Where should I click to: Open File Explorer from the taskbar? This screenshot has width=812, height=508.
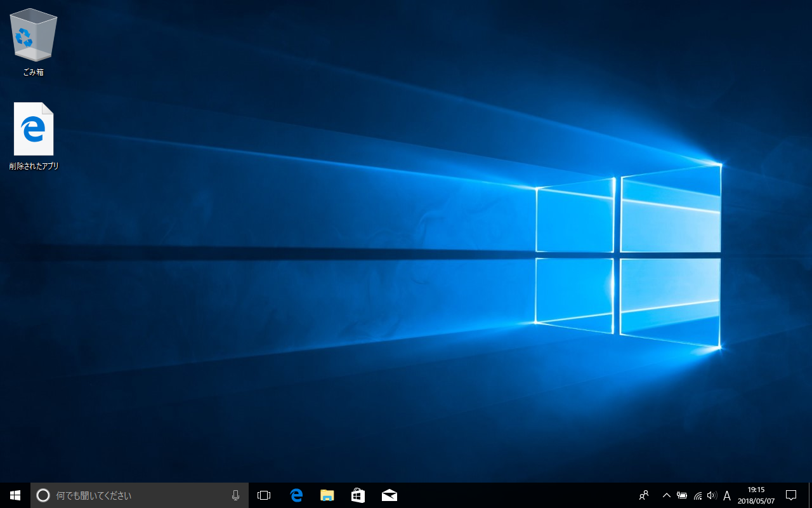[327, 495]
